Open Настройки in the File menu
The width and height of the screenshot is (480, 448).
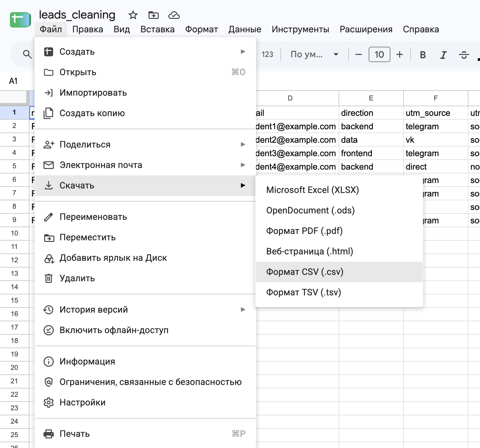click(145, 403)
